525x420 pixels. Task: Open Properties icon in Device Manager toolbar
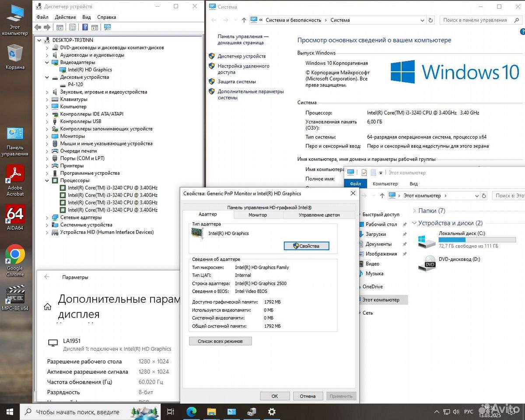click(73, 27)
